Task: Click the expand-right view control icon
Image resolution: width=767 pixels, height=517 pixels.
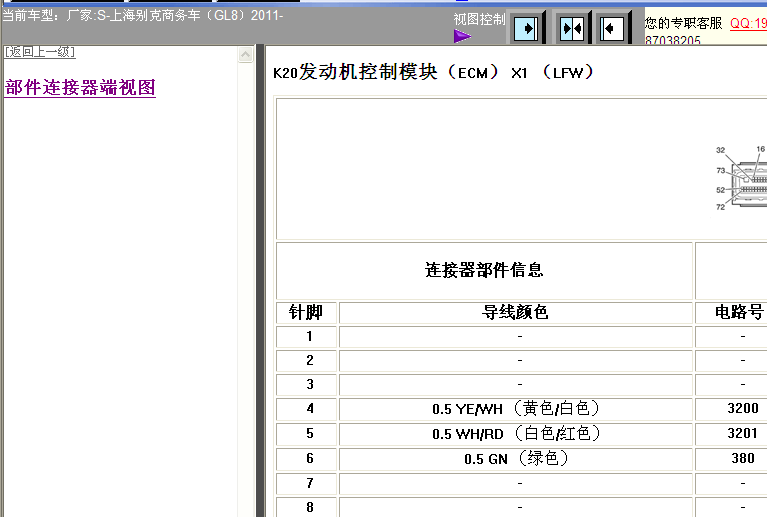Action: [527, 28]
